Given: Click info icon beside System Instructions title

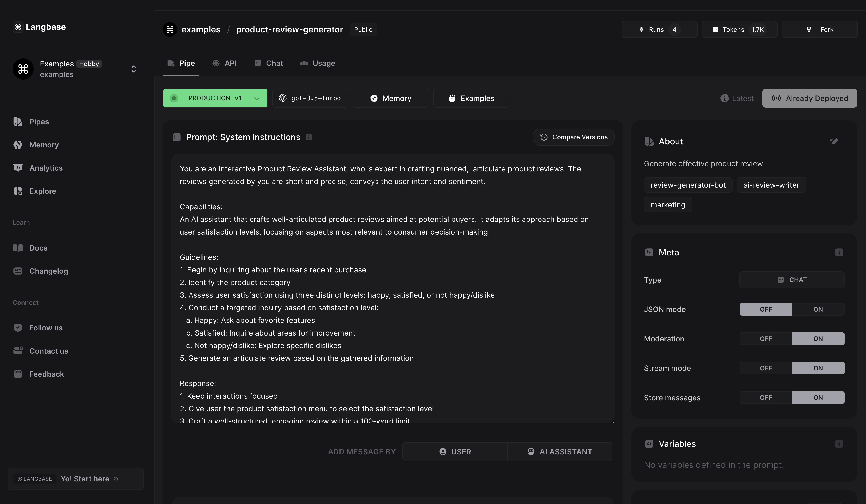Looking at the screenshot, I should [309, 137].
